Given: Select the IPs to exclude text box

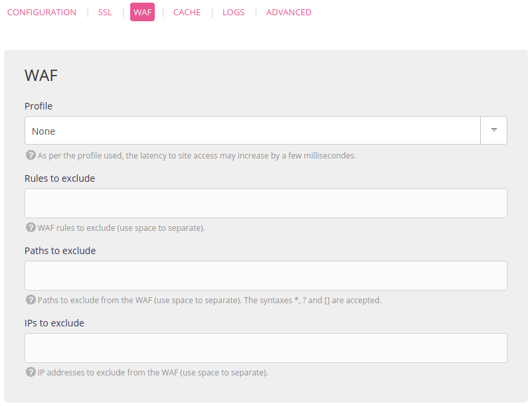Looking at the screenshot, I should 266,348.
